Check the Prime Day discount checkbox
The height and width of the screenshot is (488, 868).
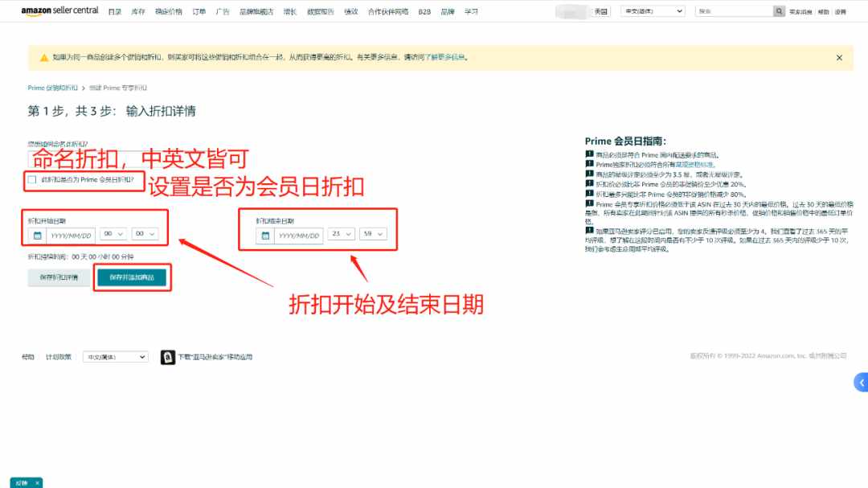(x=32, y=179)
